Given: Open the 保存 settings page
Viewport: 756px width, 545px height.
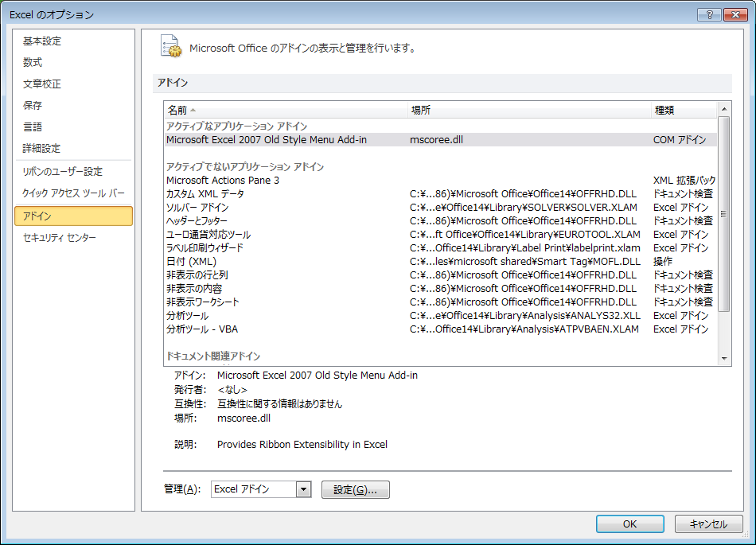Looking at the screenshot, I should tap(33, 106).
